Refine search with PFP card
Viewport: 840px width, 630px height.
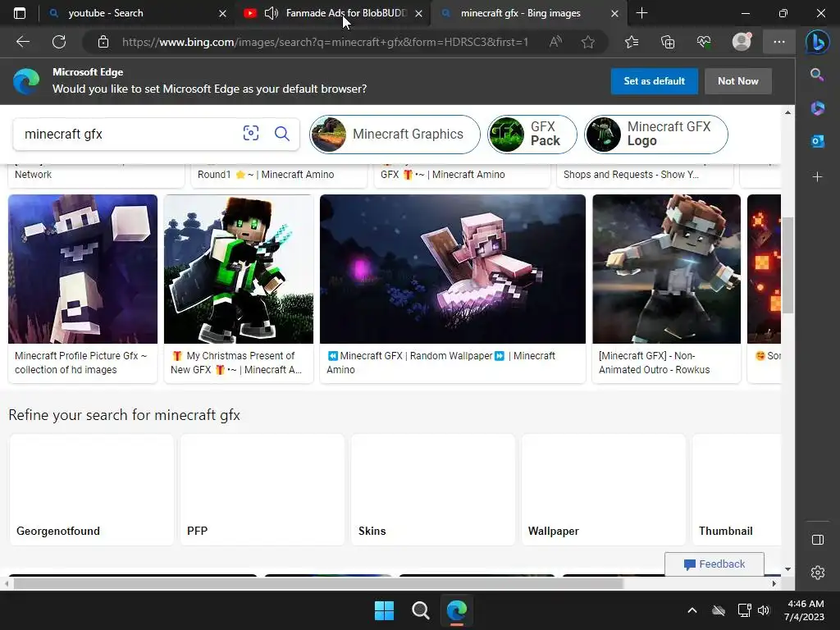pos(262,490)
